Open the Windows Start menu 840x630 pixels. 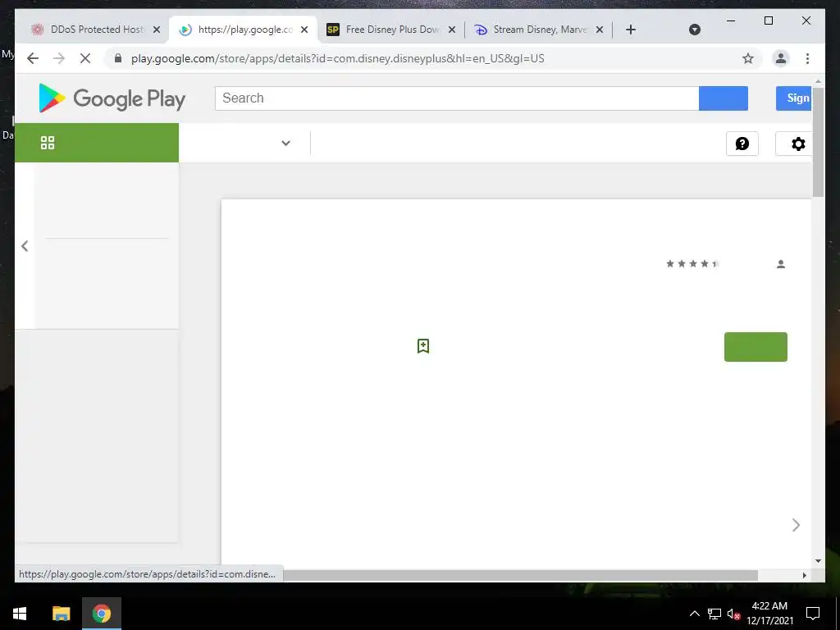pyautogui.click(x=20, y=614)
